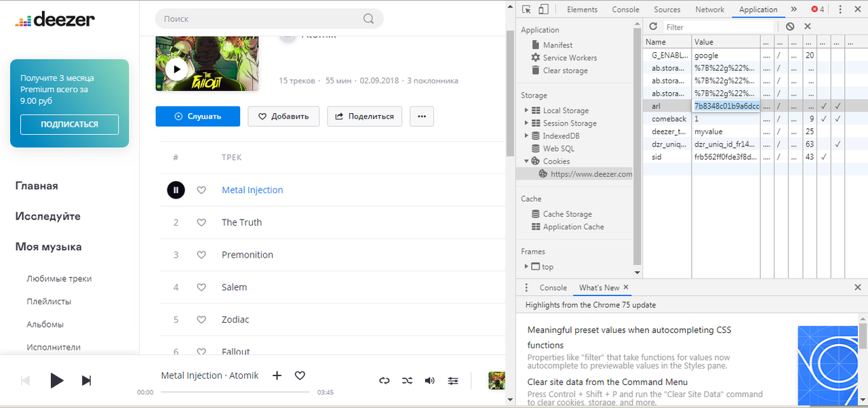Screen dimensions: 868x408
Task: Open the album more options button
Action: [x=422, y=117]
